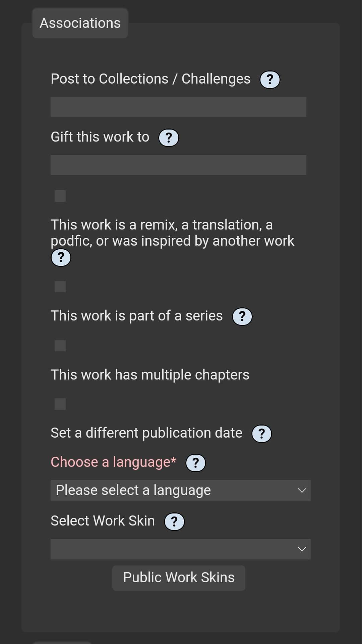This screenshot has height=644, width=362.
Task: Enable the remix or translation checkbox
Action: [59, 196]
